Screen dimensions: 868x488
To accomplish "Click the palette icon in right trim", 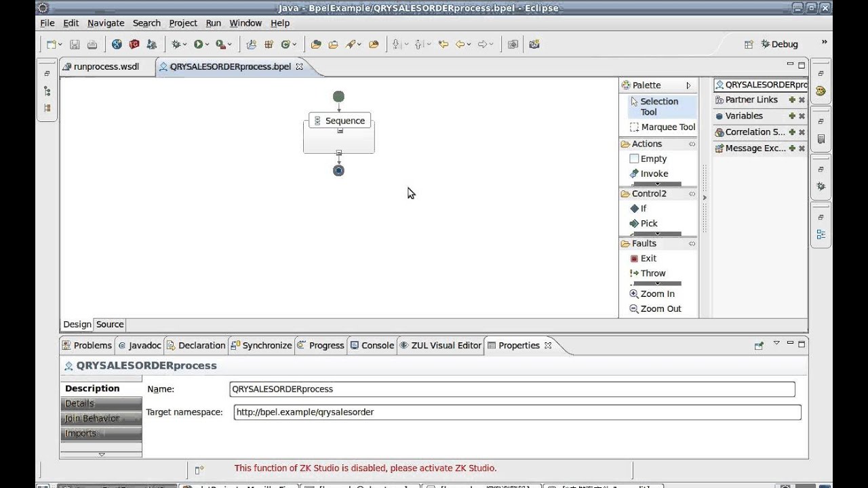I will [821, 91].
